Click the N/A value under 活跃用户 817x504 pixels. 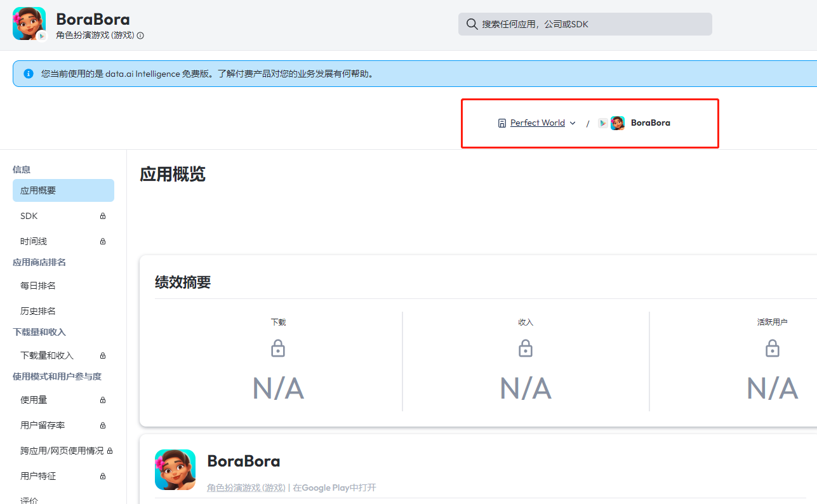(773, 388)
